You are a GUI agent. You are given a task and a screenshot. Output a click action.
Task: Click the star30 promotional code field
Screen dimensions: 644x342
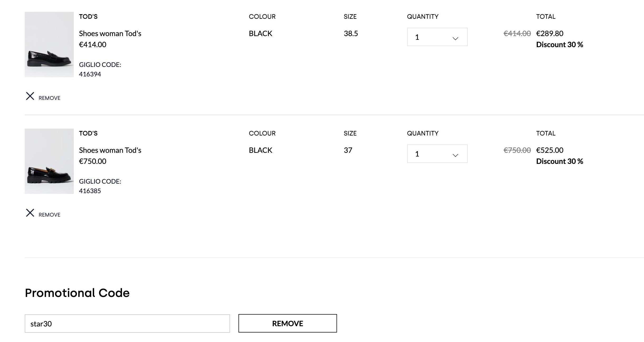(x=127, y=324)
